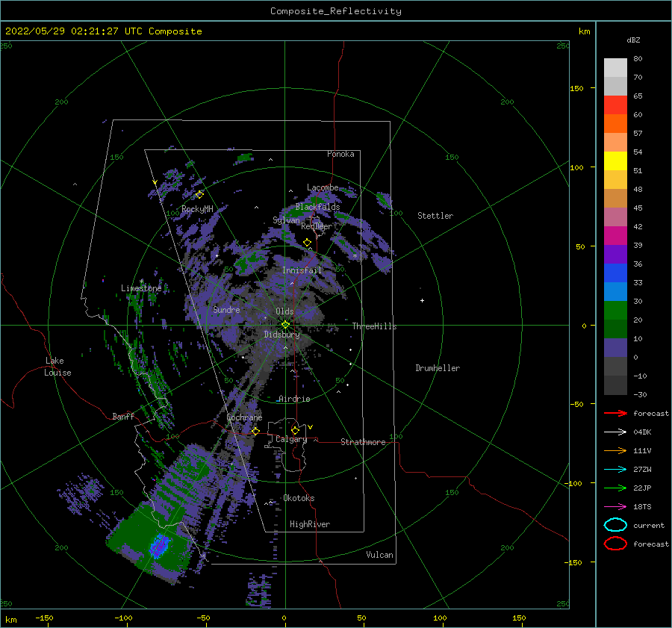
Task: Click the blue high-reflectivity storm cell in the southwest
Action: coord(159,546)
